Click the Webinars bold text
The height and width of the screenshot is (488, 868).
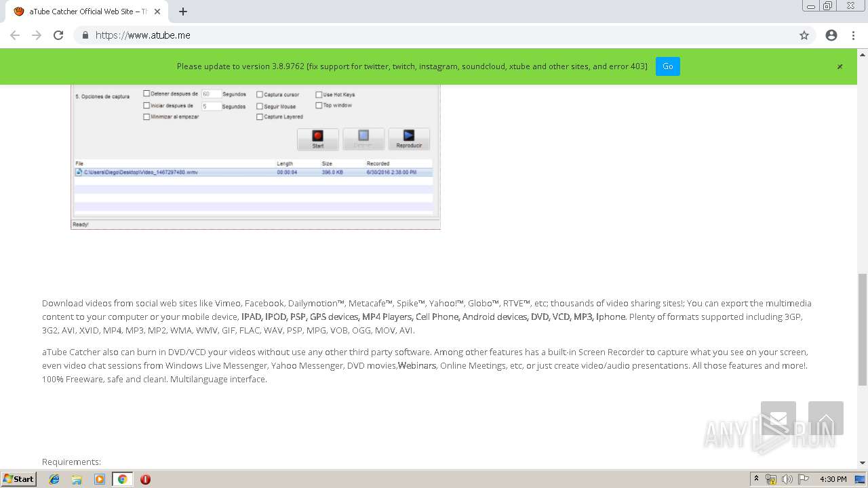pos(417,366)
